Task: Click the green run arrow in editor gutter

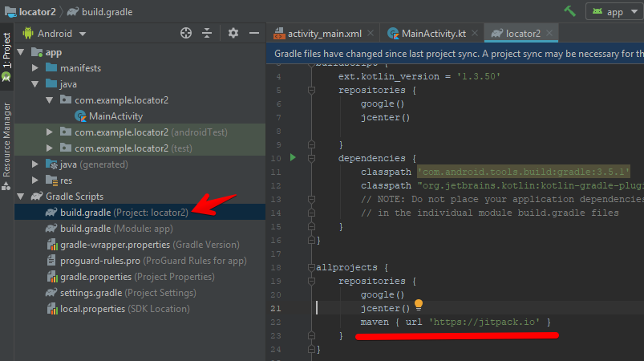Action: pyautogui.click(x=293, y=158)
